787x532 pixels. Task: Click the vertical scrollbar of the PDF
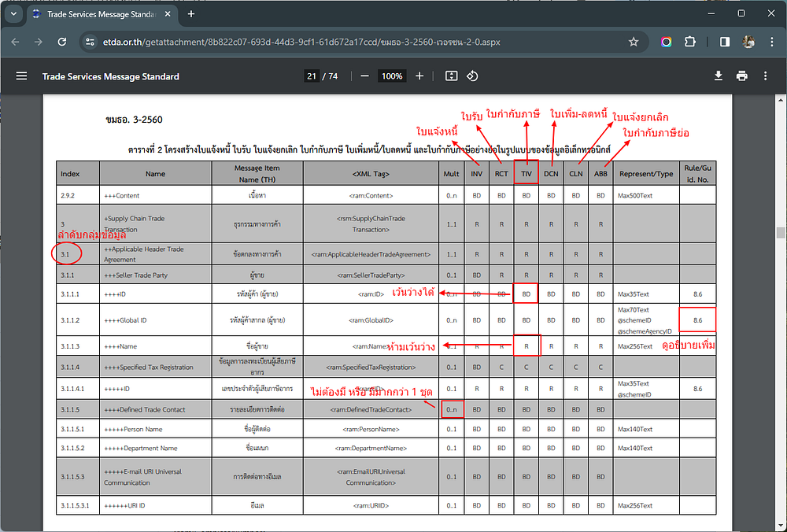[780, 231]
